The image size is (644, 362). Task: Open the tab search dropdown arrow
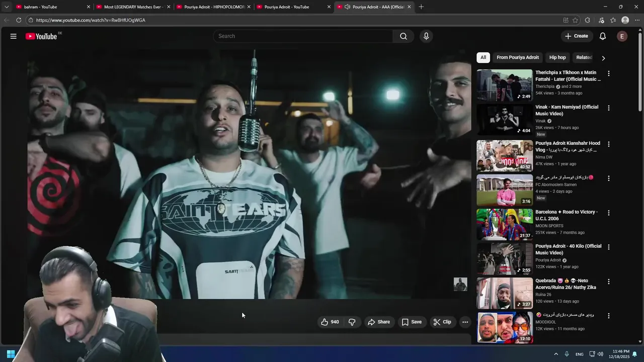(x=7, y=7)
